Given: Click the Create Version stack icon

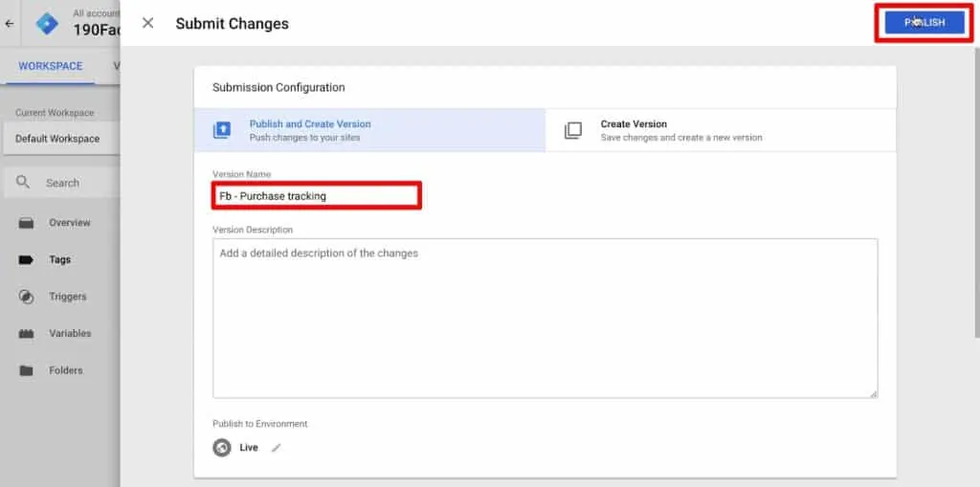Looking at the screenshot, I should point(572,131).
